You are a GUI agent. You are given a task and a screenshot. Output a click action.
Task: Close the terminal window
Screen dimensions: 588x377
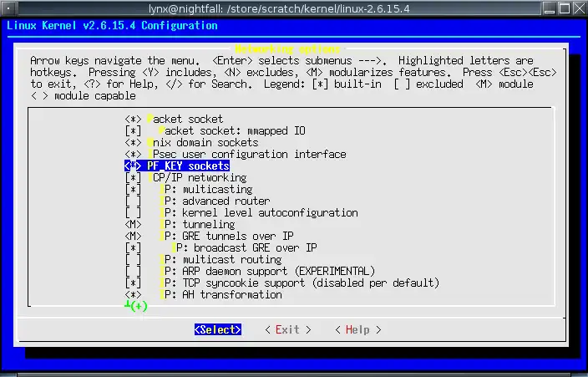coord(580,8)
